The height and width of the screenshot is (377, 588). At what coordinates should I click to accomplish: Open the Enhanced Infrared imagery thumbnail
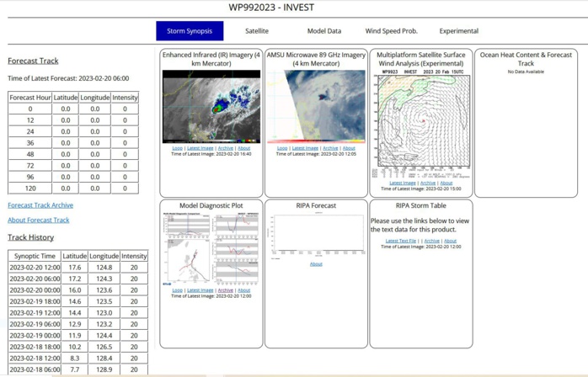click(211, 106)
